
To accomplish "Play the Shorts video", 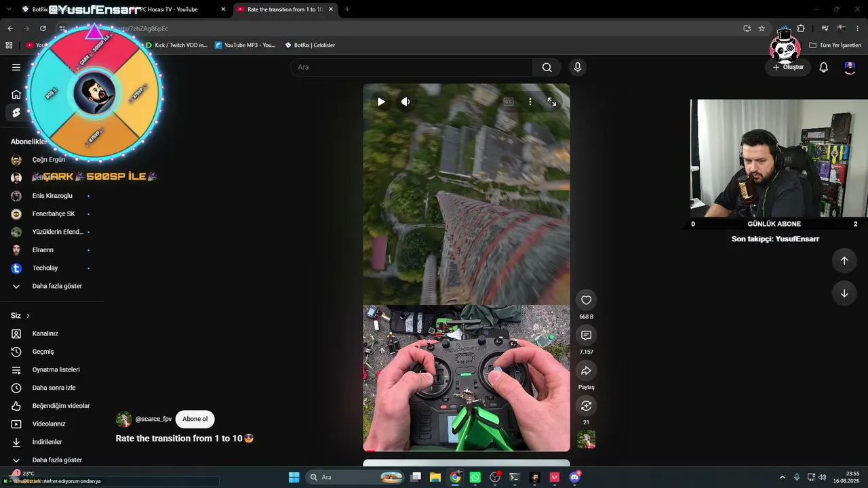I will [381, 102].
